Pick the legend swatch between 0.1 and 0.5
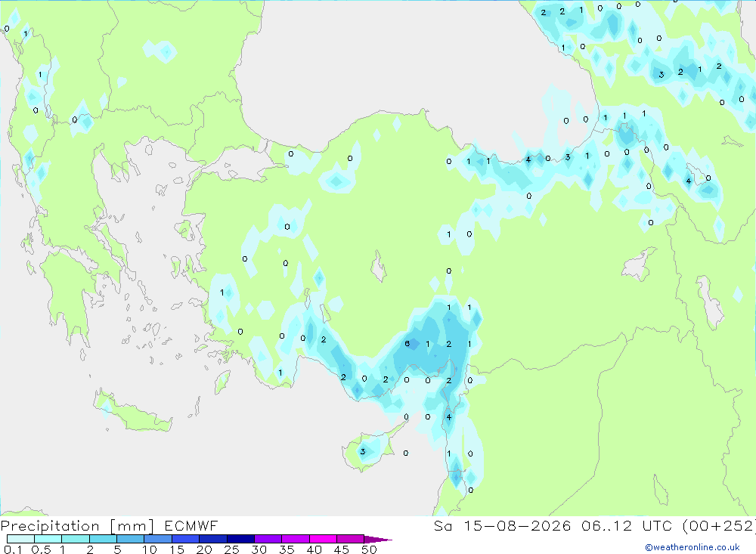 click(20, 539)
